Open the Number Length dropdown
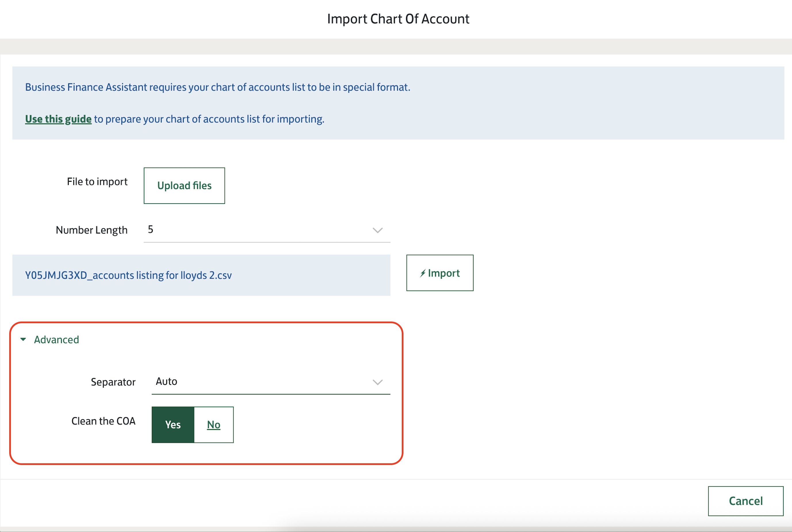792x532 pixels. coord(267,230)
